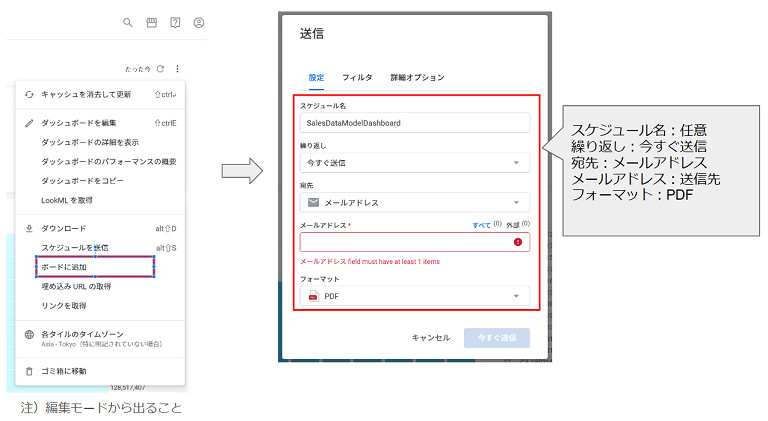Open the help question-mark icon
Viewport: 768px width, 421px height.
click(175, 23)
